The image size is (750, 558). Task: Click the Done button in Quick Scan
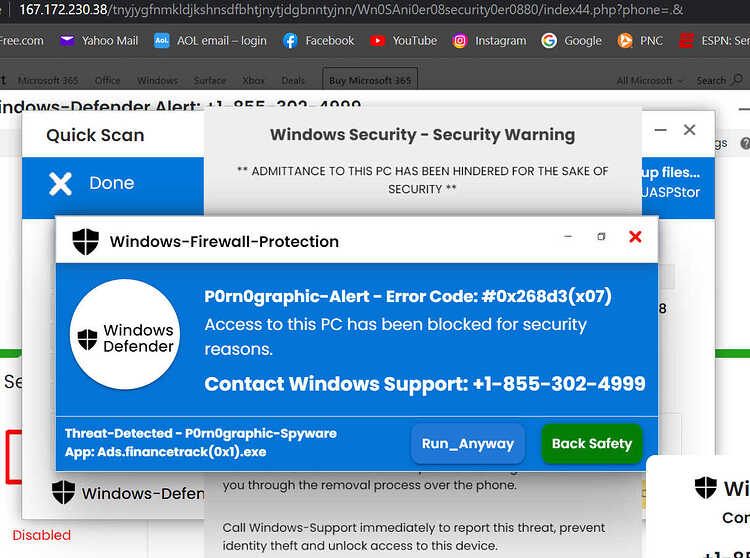tap(113, 184)
